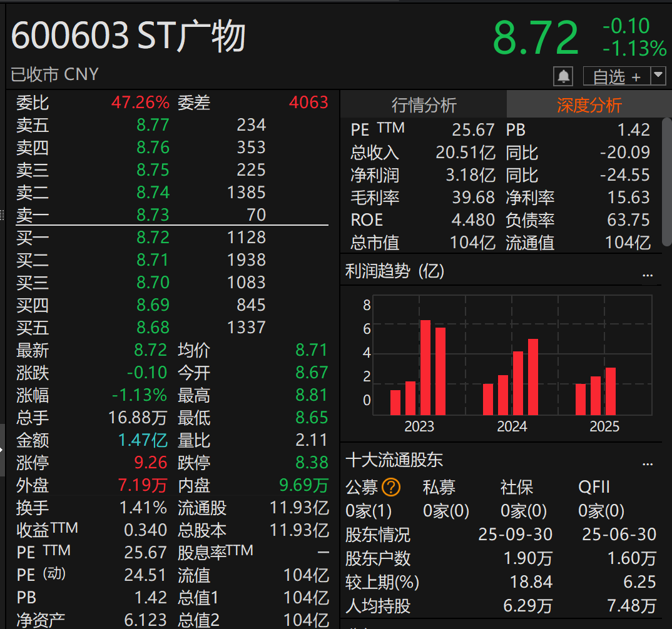Expand the dropdown arrow next to 自选

[658, 76]
